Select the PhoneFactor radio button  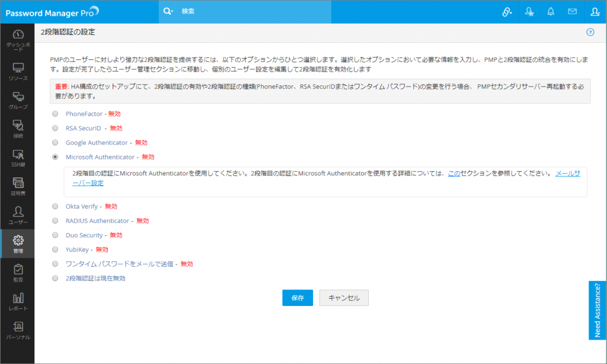[x=55, y=114]
